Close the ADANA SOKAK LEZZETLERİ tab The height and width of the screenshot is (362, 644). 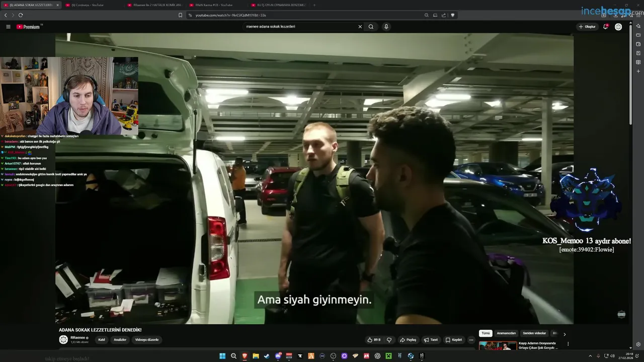[57, 5]
